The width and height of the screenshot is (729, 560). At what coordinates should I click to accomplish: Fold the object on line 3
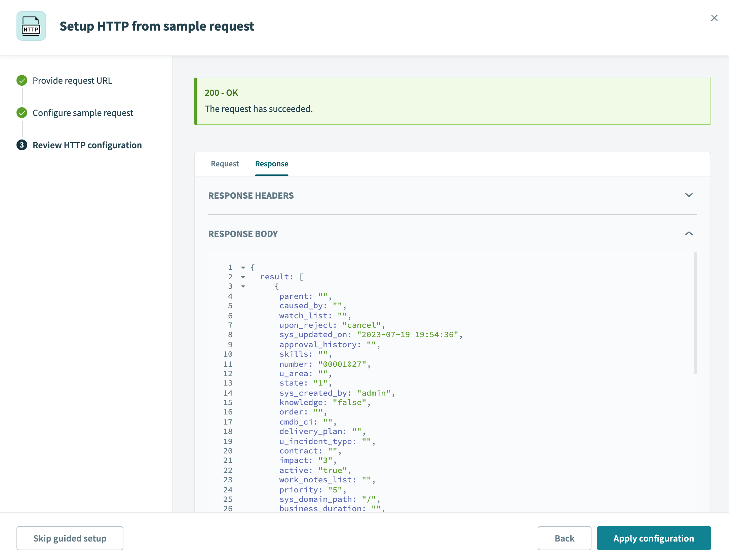[243, 286]
